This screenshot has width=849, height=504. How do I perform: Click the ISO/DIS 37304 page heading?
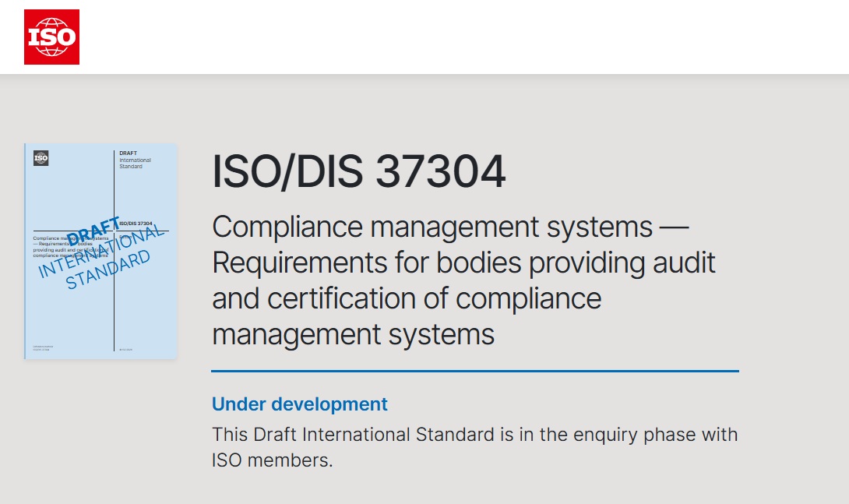pyautogui.click(x=358, y=172)
